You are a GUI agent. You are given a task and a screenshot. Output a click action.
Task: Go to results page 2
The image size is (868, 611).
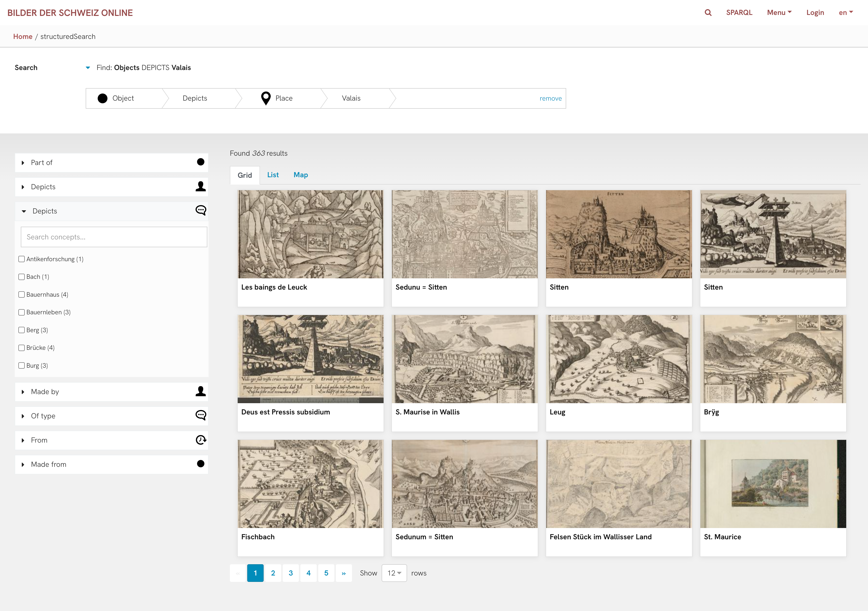(x=273, y=573)
